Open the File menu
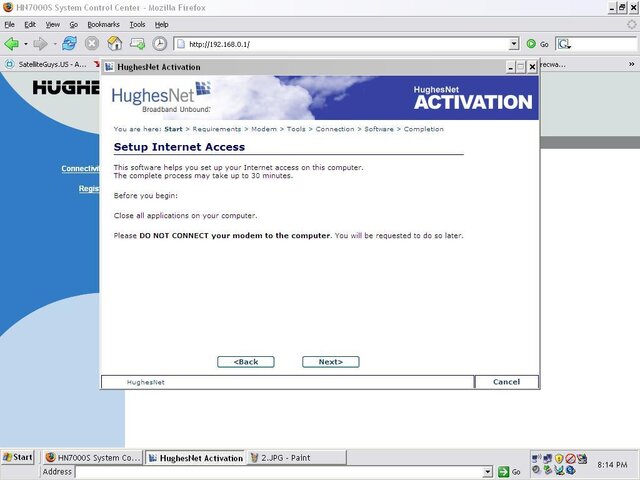Image resolution: width=640 pixels, height=480 pixels. point(9,24)
